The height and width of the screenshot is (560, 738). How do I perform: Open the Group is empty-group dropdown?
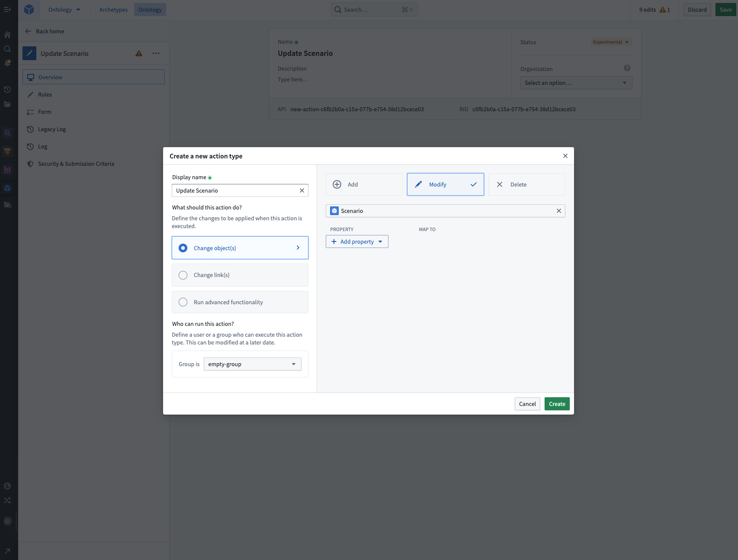coord(252,364)
